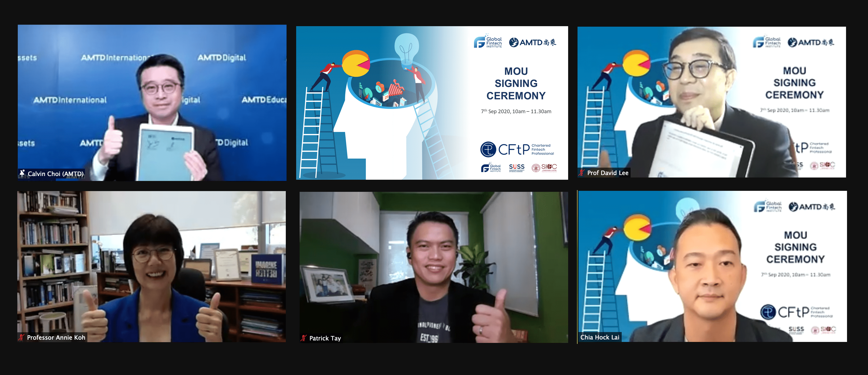
Task: Select Calvin Choi (AMTD) video tile
Action: (x=152, y=103)
